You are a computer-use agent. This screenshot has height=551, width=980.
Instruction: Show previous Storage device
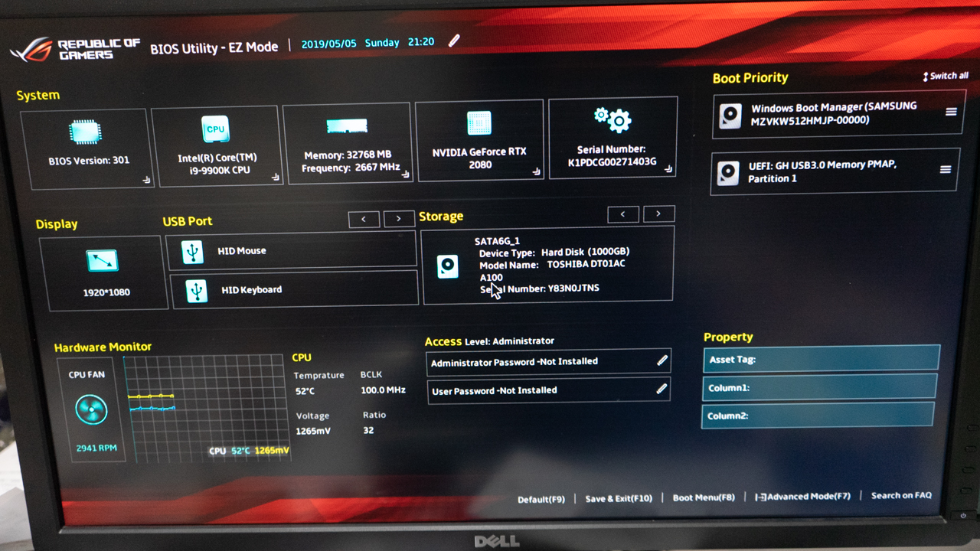[x=623, y=214]
